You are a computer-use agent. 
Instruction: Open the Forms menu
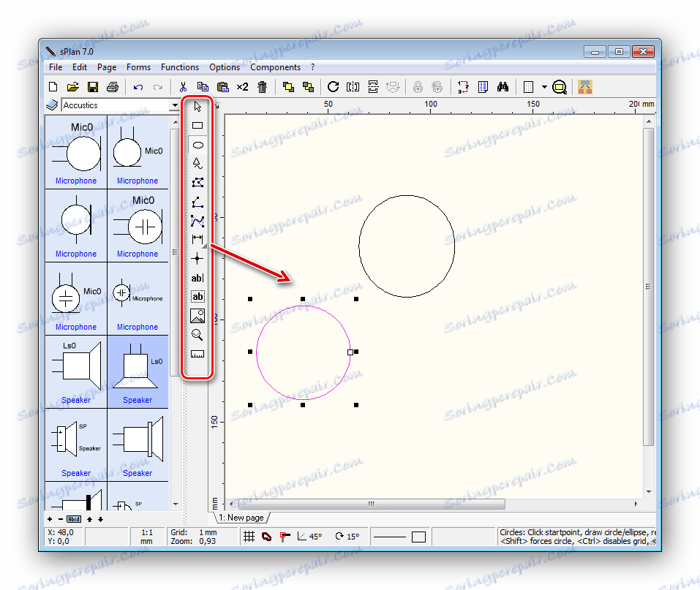[138, 67]
